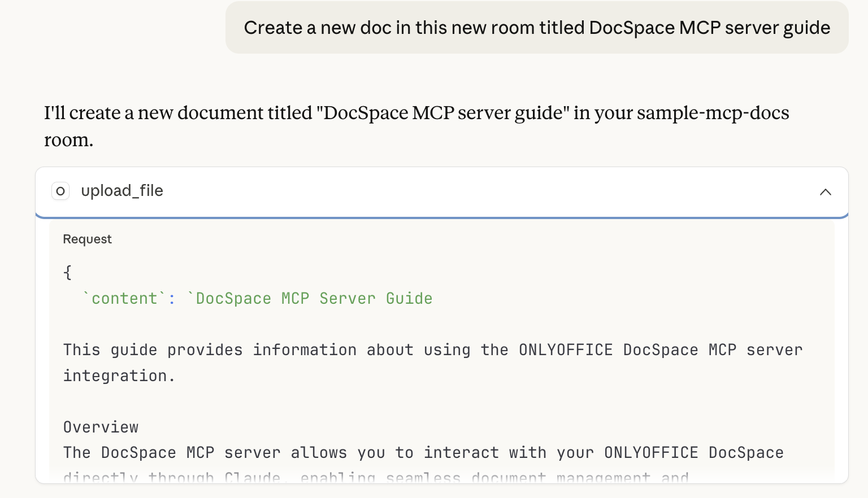This screenshot has height=498, width=868.
Task: Collapse the upload_file tool call details
Action: coord(826,192)
